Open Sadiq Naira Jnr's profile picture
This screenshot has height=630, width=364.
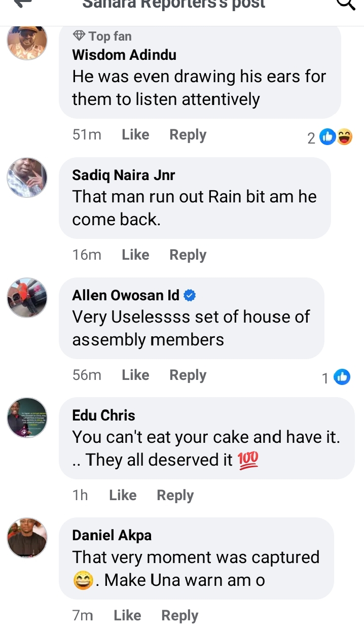pos(27,178)
